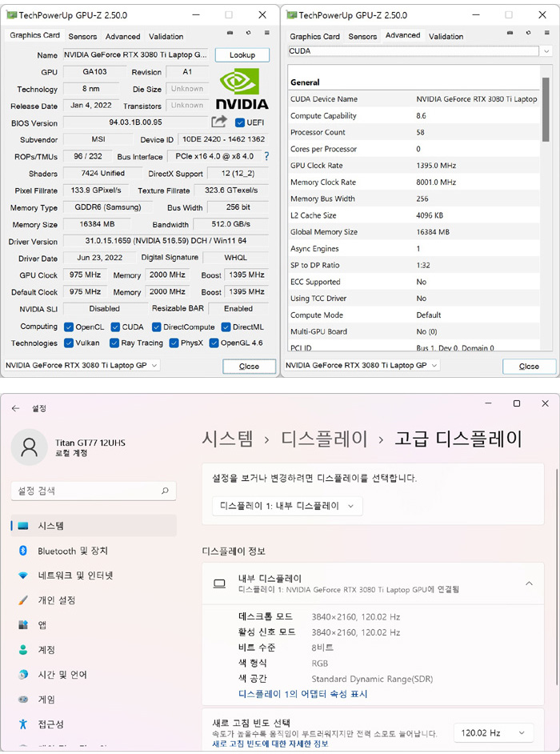This screenshot has width=560, height=754.
Task: Switch to Validation tab in right GPU-Z window
Action: click(446, 36)
